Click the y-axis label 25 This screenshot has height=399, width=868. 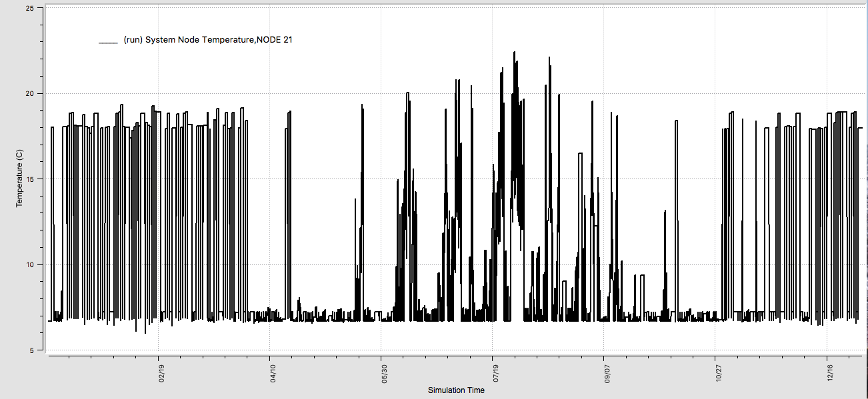coord(30,8)
